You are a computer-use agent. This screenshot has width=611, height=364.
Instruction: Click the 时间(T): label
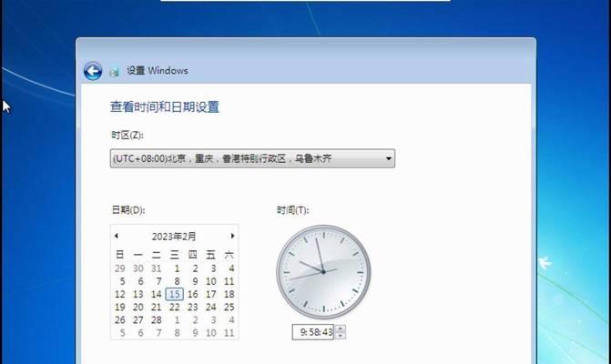coord(292,210)
